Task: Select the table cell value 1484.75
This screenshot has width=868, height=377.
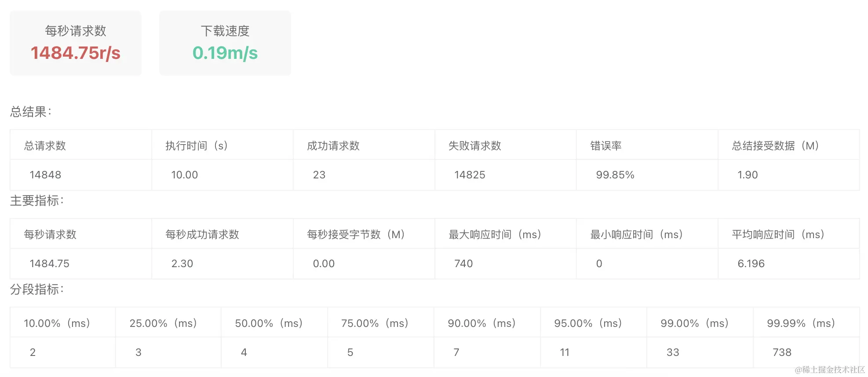Action: (49, 264)
